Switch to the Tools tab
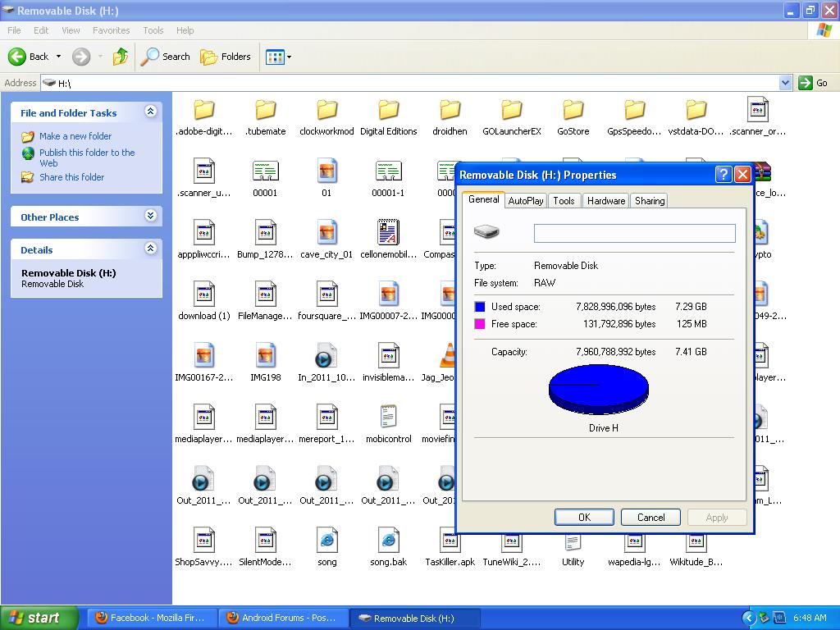This screenshot has width=840, height=630. point(564,200)
